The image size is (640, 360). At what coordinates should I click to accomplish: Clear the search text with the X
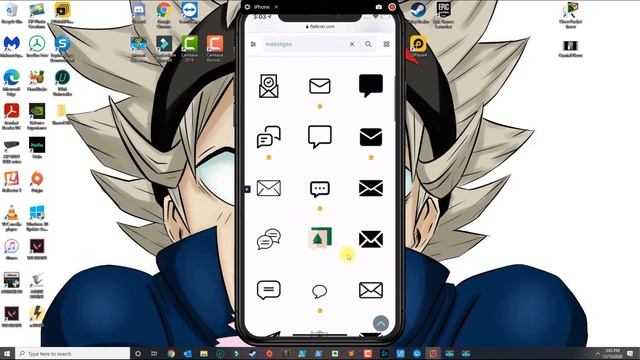tap(352, 44)
